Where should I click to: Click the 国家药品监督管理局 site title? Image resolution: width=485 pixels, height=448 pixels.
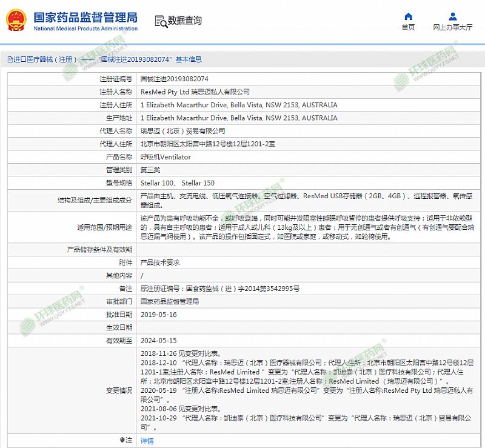pyautogui.click(x=85, y=16)
